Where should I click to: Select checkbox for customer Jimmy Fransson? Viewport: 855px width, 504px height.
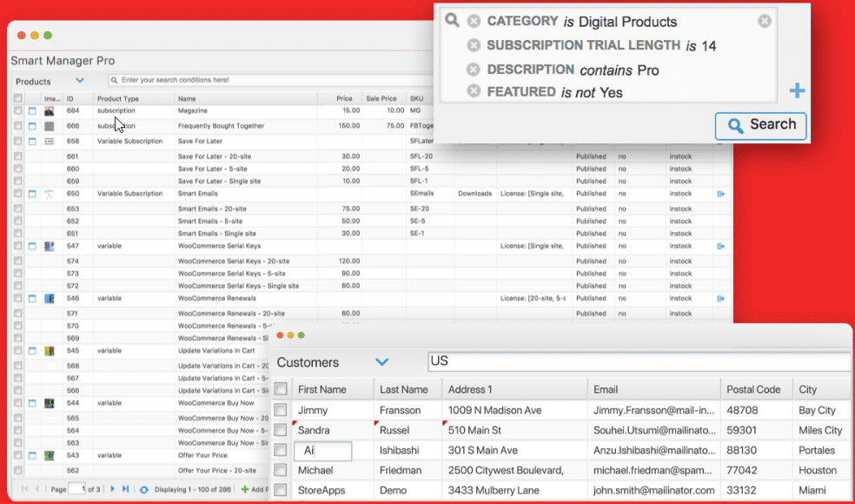281,409
